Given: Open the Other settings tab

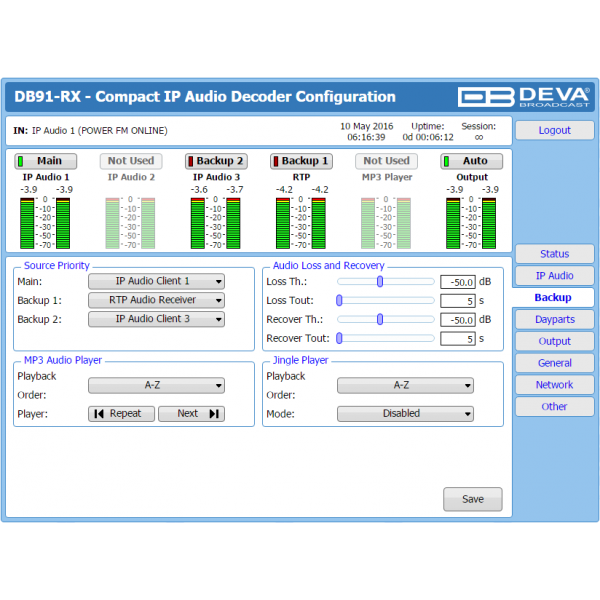Looking at the screenshot, I should pyautogui.click(x=554, y=406).
